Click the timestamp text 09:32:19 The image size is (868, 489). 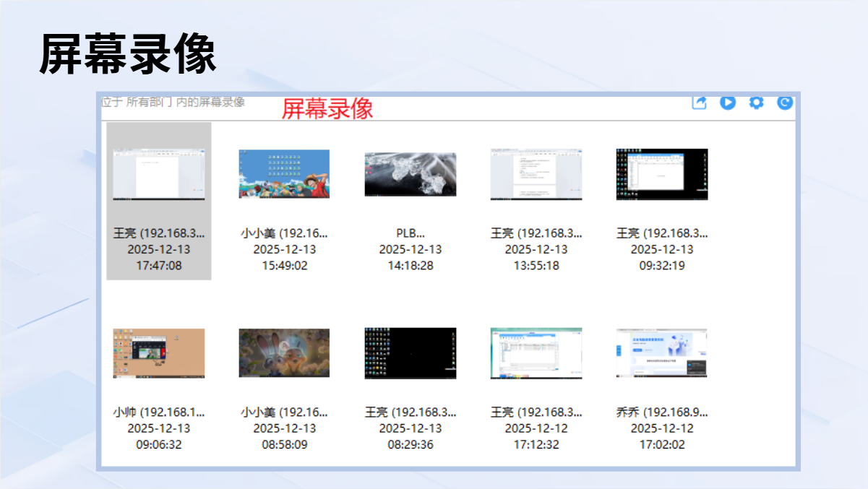click(x=662, y=266)
